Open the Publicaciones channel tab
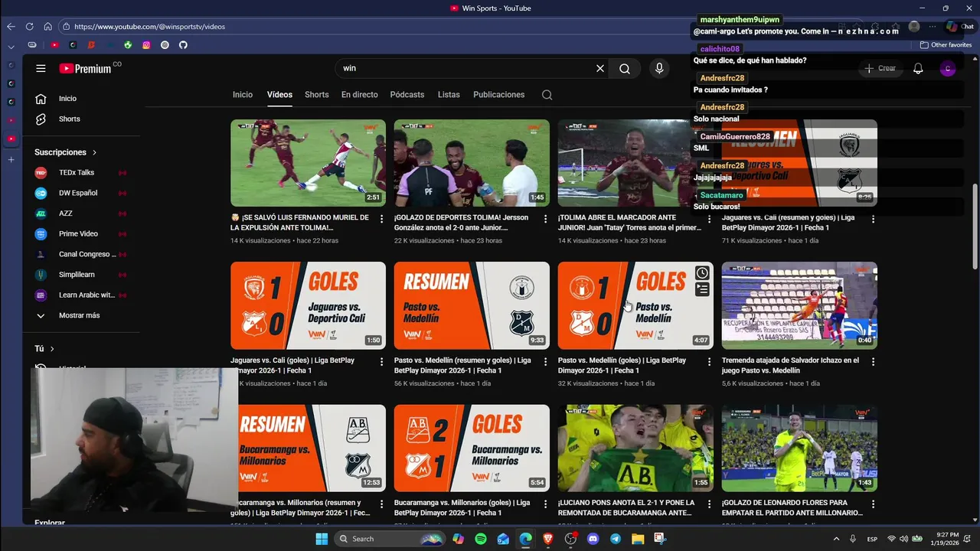The width and height of the screenshot is (980, 551). (499, 95)
